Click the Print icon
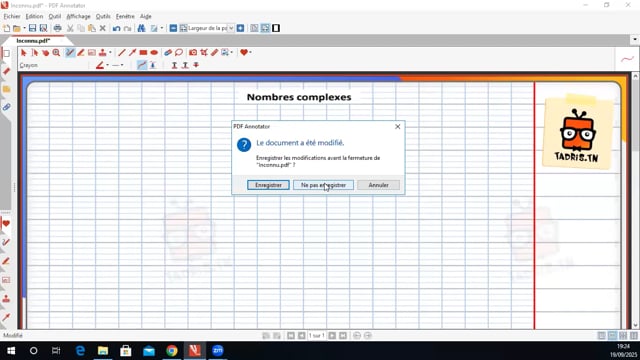 58,28
